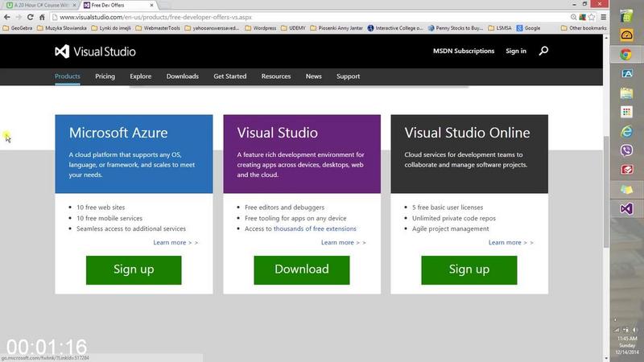Download Visual Studio with green button
This screenshot has width=644, height=362.
tap(301, 270)
